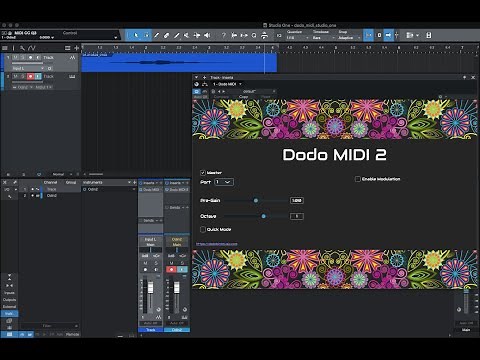Image resolution: width=480 pixels, height=360 pixels.
Task: Select the Arrow tool in the toolbar
Action: coord(136,35)
